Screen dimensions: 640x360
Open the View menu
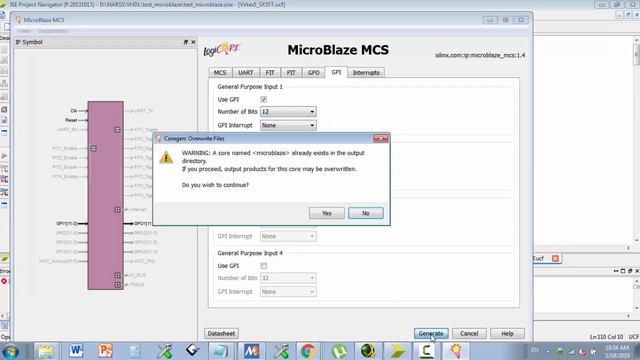(24, 31)
